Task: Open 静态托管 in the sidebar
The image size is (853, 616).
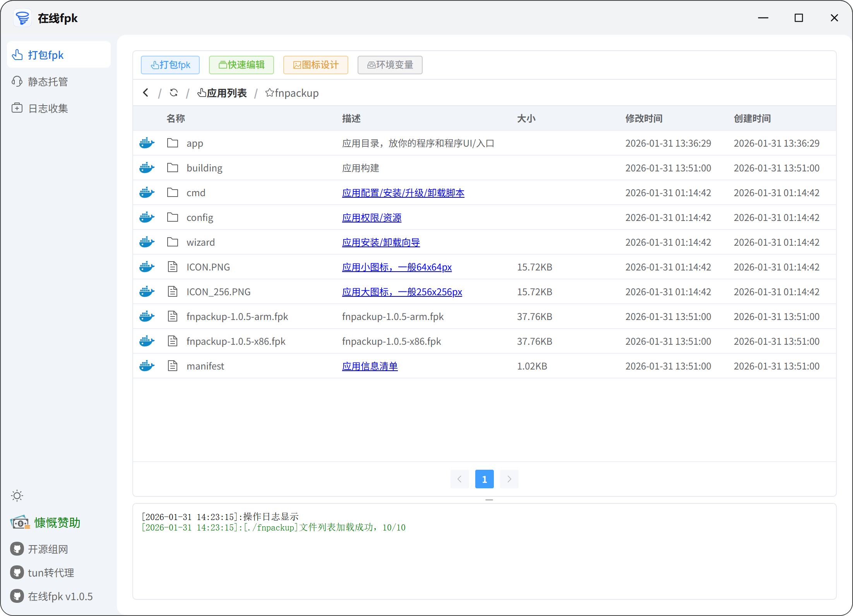Action: click(x=48, y=82)
